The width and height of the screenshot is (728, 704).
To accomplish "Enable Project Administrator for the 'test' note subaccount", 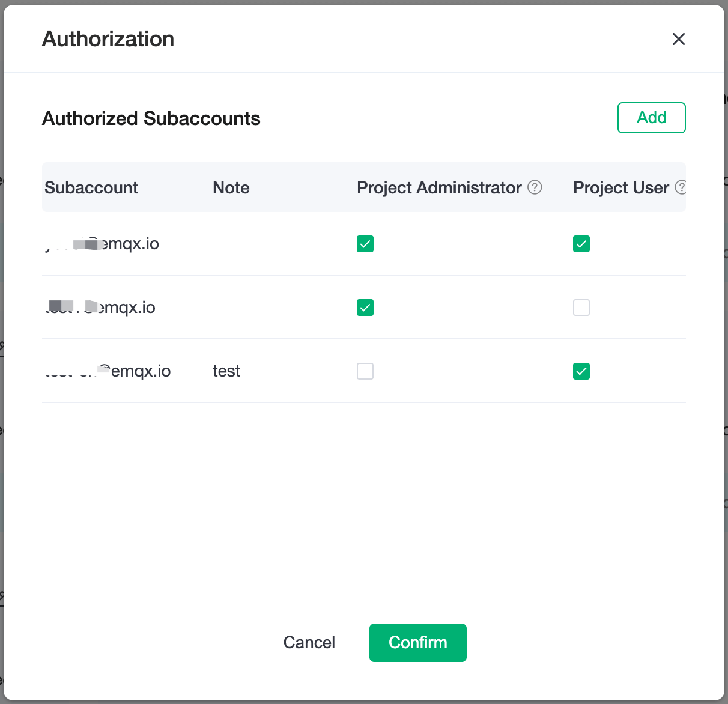I will [365, 371].
